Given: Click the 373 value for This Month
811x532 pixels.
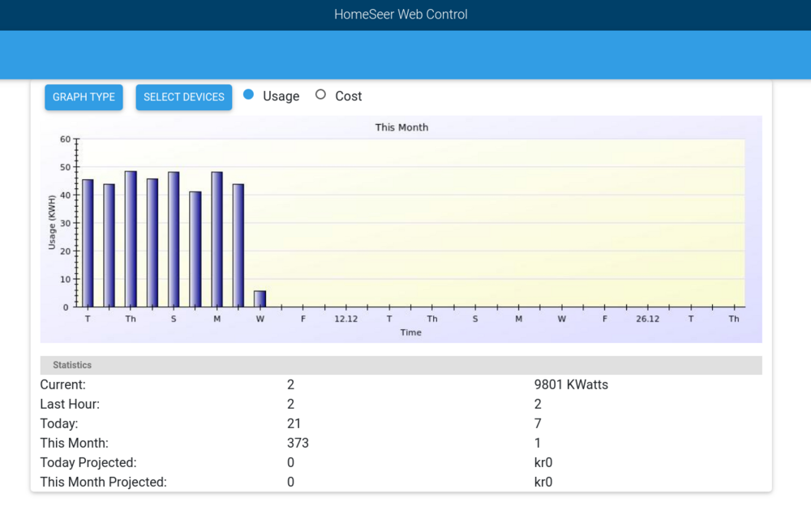Looking at the screenshot, I should click(298, 443).
